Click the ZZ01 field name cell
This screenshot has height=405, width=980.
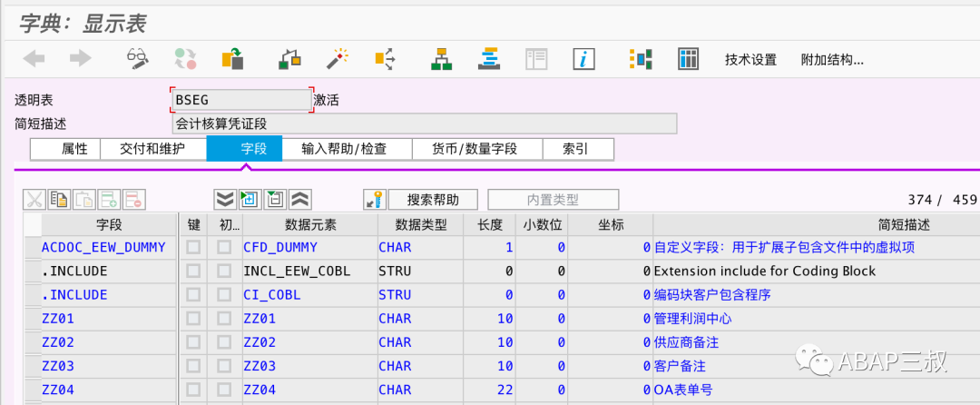click(110, 319)
